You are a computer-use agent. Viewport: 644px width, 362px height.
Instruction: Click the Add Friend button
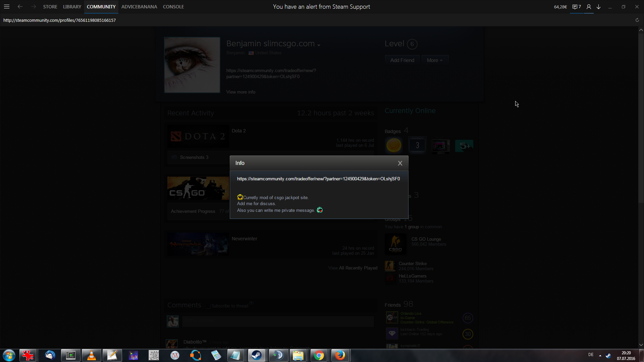pyautogui.click(x=402, y=60)
